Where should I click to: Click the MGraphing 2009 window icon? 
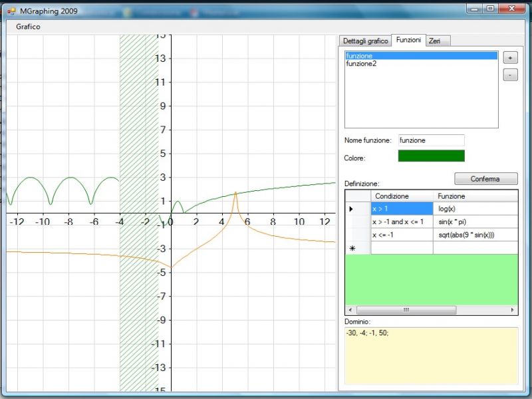coord(11,11)
